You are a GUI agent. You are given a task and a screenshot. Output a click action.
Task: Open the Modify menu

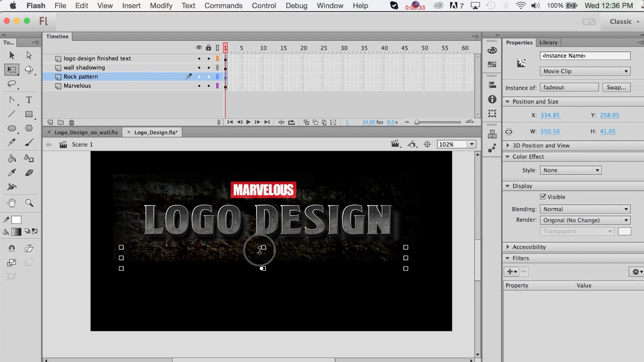point(161,6)
